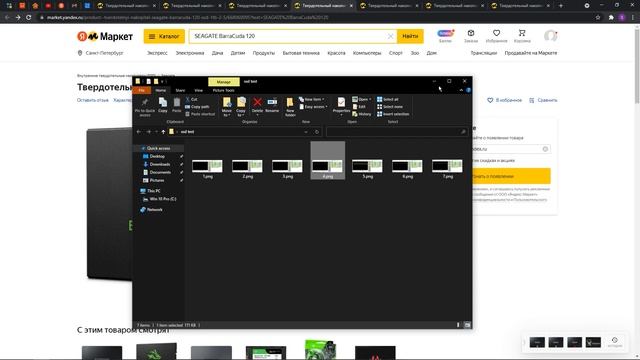Delete the selected file with red X
The height and width of the screenshot is (360, 640).
point(257,106)
